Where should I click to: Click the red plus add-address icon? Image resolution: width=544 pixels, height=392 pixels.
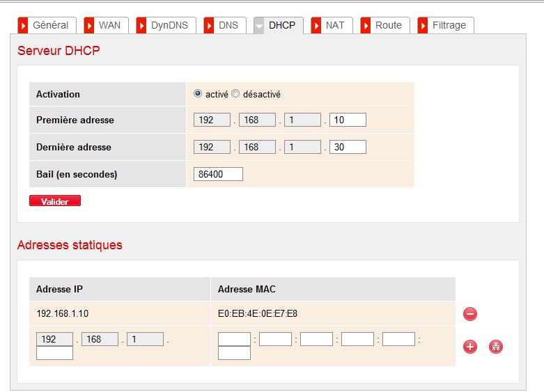[x=470, y=347]
